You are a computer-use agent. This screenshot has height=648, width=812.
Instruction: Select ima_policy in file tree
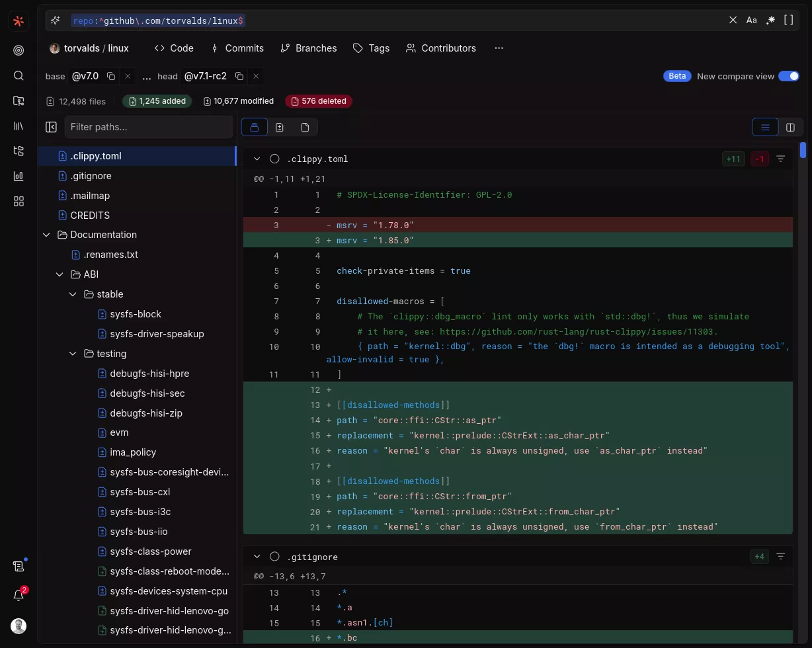137,452
